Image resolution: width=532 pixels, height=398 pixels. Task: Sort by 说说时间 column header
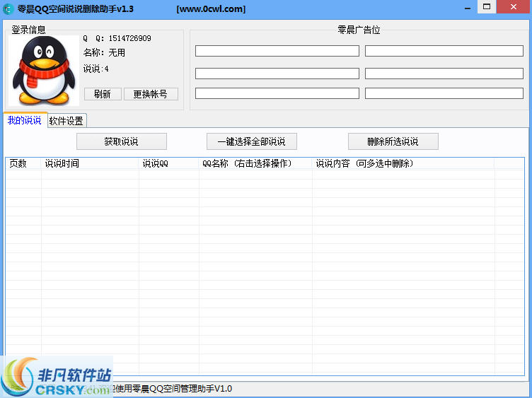coord(90,163)
